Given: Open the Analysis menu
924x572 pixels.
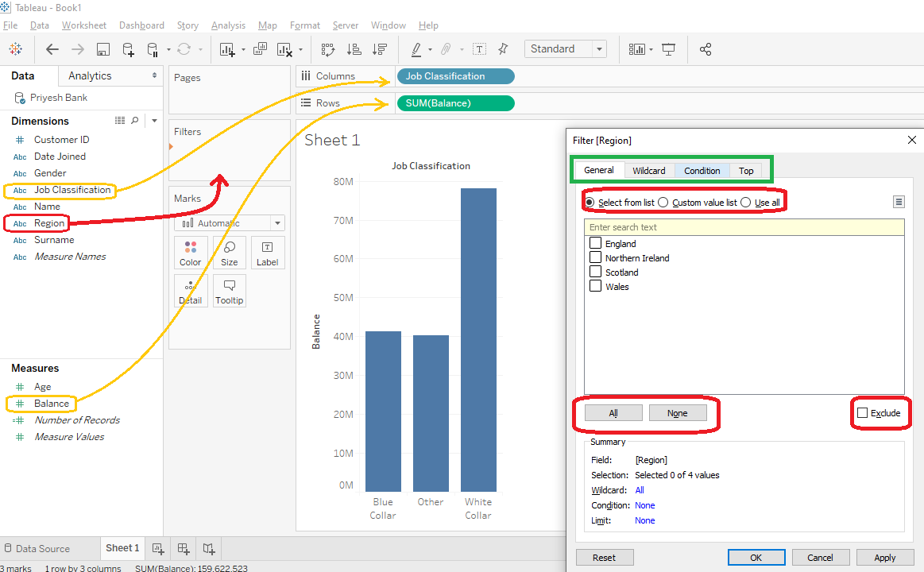Looking at the screenshot, I should pos(228,25).
